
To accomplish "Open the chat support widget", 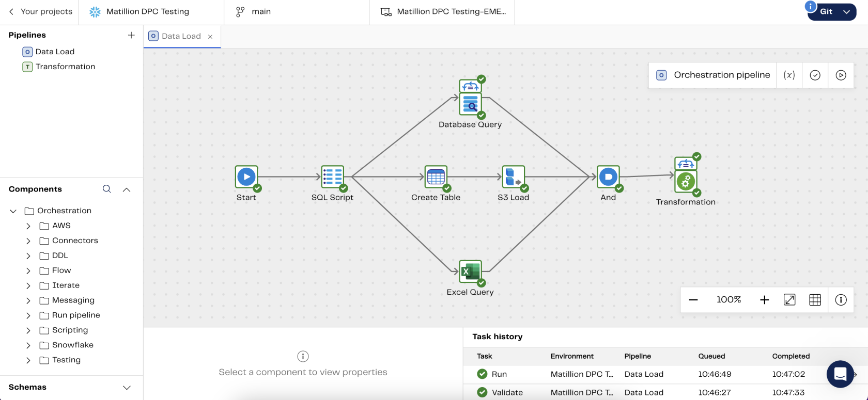I will pos(840,374).
